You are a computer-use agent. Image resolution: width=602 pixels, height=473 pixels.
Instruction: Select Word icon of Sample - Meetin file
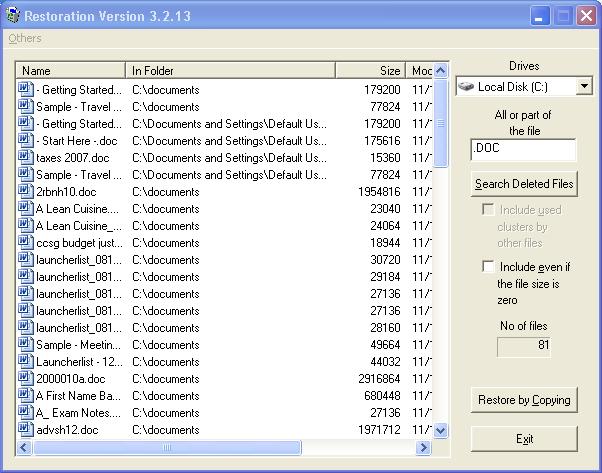tap(26, 345)
